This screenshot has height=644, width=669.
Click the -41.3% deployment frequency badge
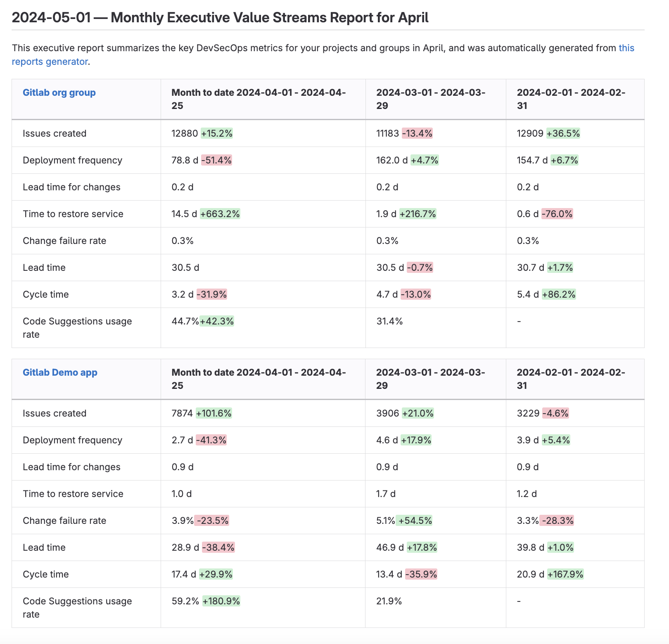[x=211, y=440]
